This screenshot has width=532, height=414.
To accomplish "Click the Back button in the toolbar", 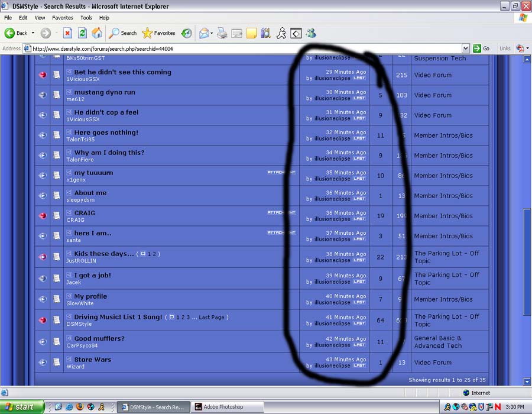I will tap(16, 33).
